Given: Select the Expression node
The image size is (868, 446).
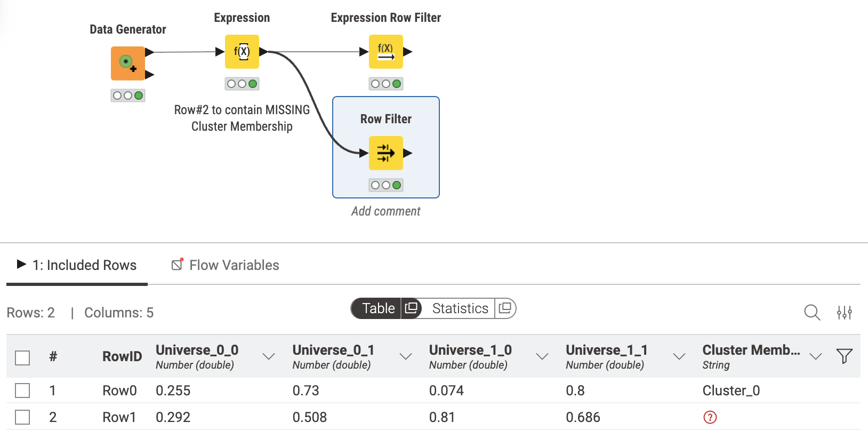Looking at the screenshot, I should [242, 51].
